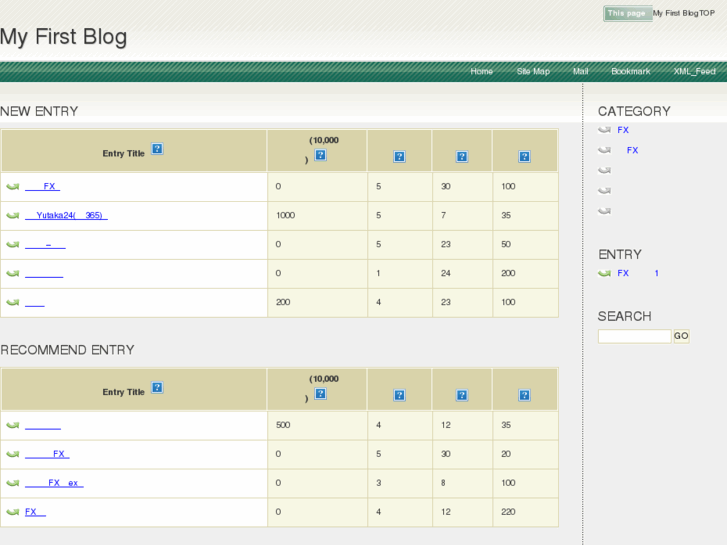Screen dimensions: 727x545
Task: Click green arrow icon beside FX ex entry
Action: click(x=13, y=483)
